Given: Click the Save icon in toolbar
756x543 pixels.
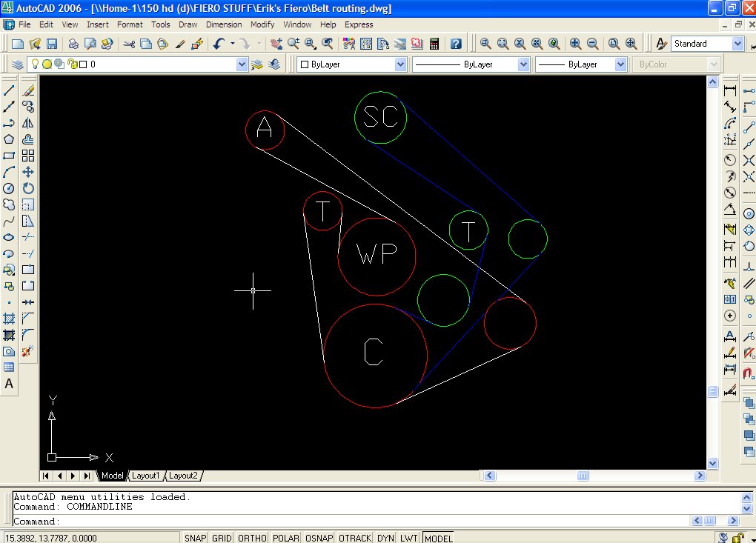Looking at the screenshot, I should pos(52,44).
